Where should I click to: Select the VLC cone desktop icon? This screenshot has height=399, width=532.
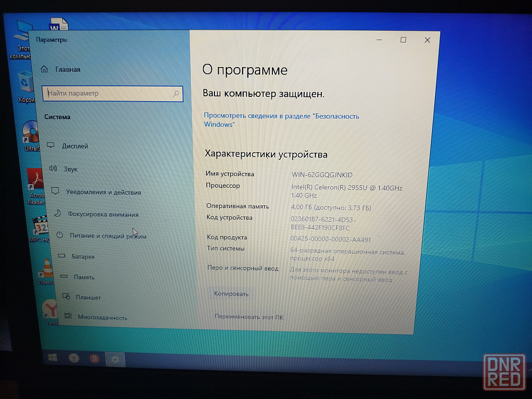pyautogui.click(x=46, y=271)
